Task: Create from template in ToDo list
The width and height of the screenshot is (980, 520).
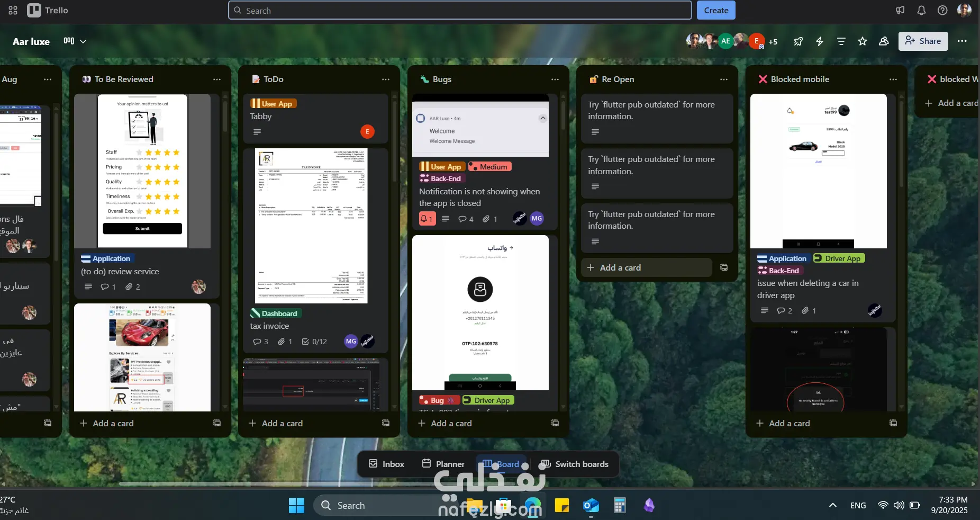Action: [386, 423]
